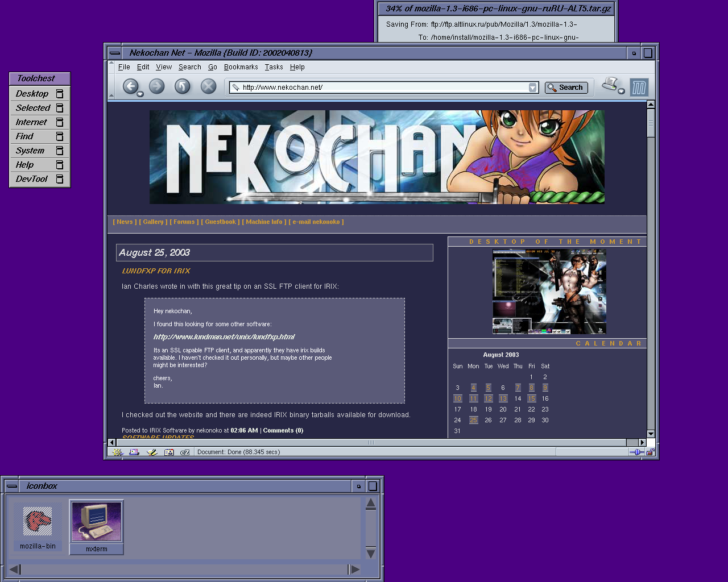Open the DevTool menu in Toolchest

32,179
